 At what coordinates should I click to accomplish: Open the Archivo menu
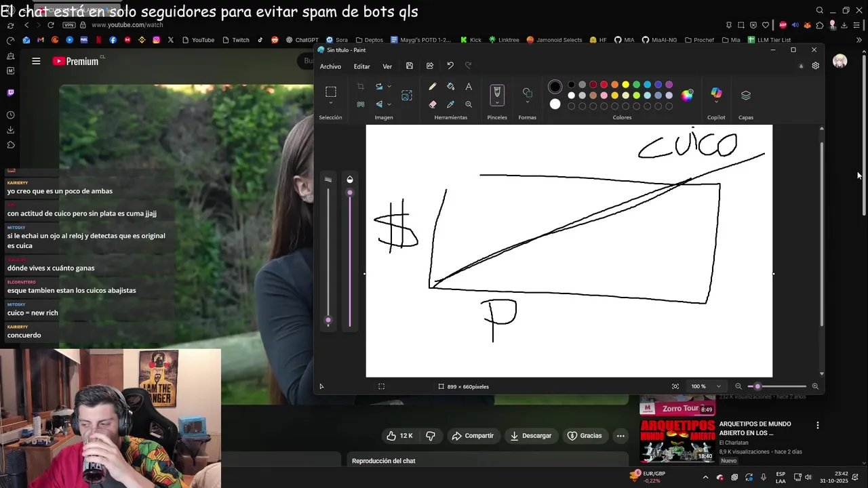(330, 66)
